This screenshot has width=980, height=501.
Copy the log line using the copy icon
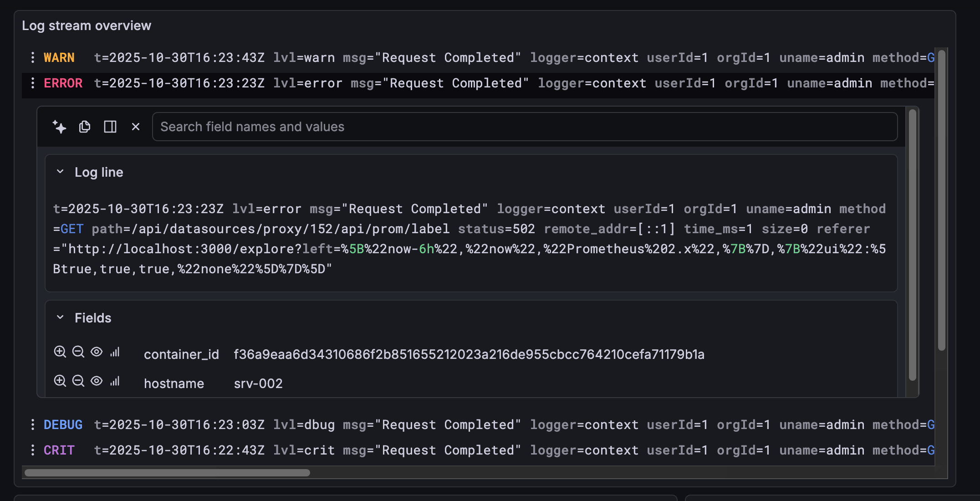click(84, 127)
